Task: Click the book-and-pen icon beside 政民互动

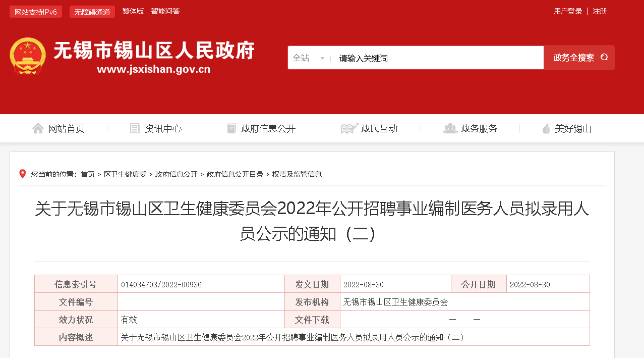Action: tap(349, 128)
